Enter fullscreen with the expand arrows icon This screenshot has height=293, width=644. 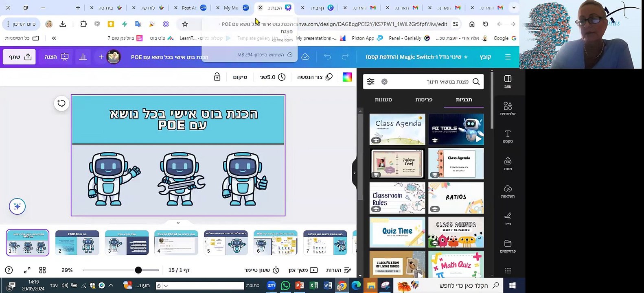click(27, 270)
